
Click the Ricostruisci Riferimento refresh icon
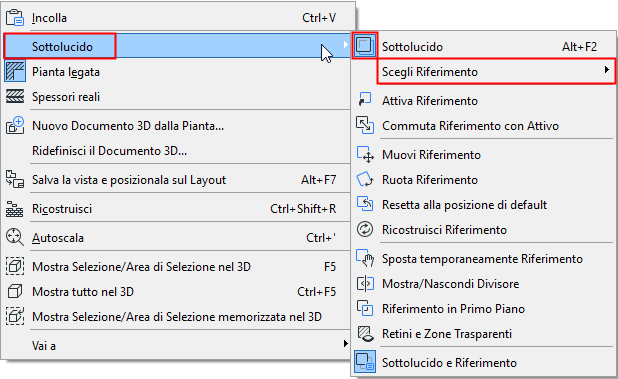point(365,229)
